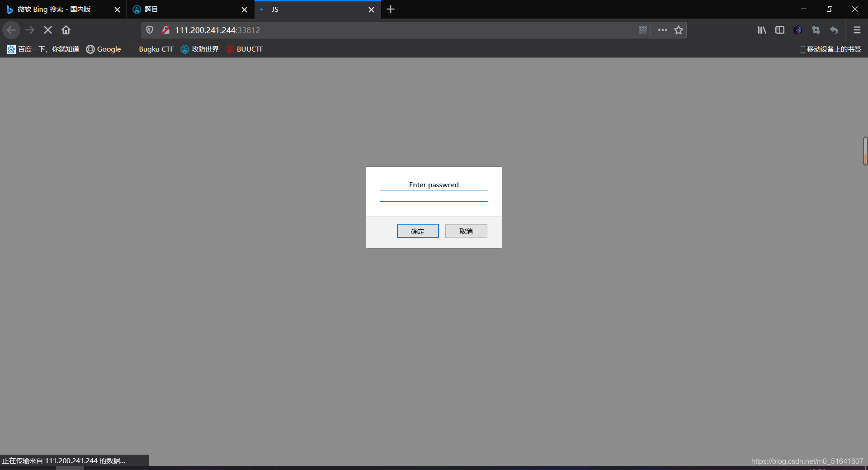The image size is (868, 470).
Task: Click the back navigation arrow
Action: click(11, 30)
